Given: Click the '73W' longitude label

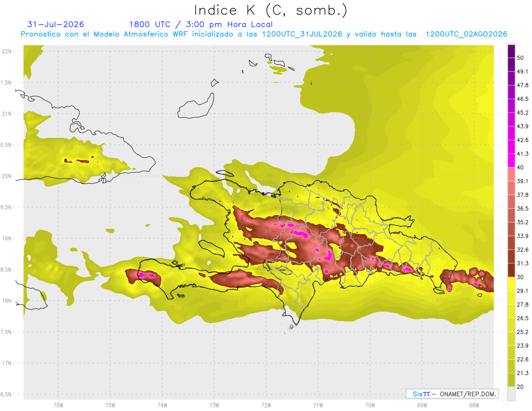Looking at the screenshot, I should 214,405.
